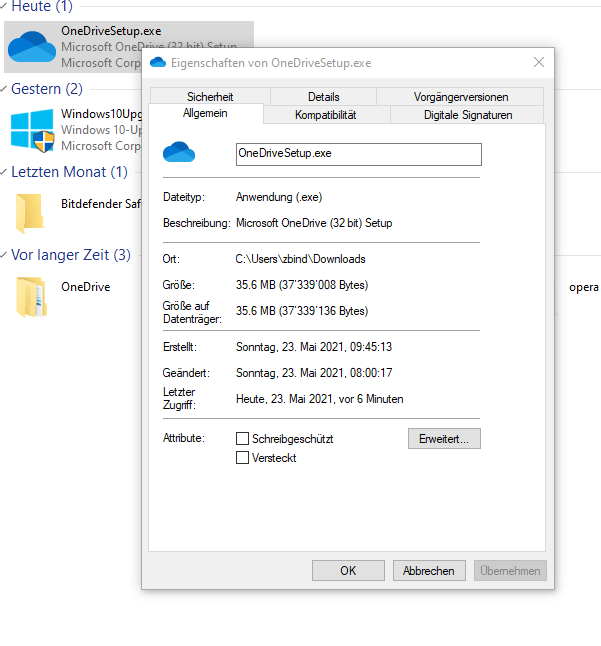Click the Letzter Zugriff value vor 6 Minuten
The height and width of the screenshot is (646, 601).
point(320,399)
